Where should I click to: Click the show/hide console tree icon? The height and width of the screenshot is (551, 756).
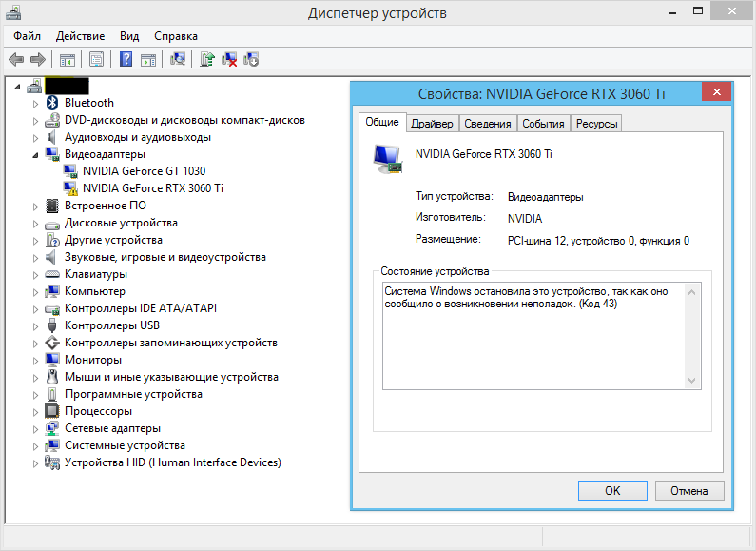68,60
